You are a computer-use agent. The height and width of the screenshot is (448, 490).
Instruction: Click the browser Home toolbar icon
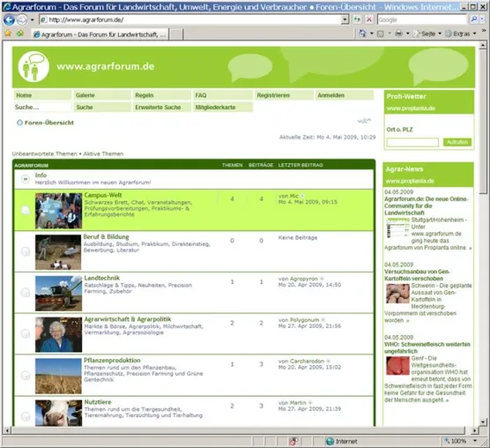[x=363, y=34]
